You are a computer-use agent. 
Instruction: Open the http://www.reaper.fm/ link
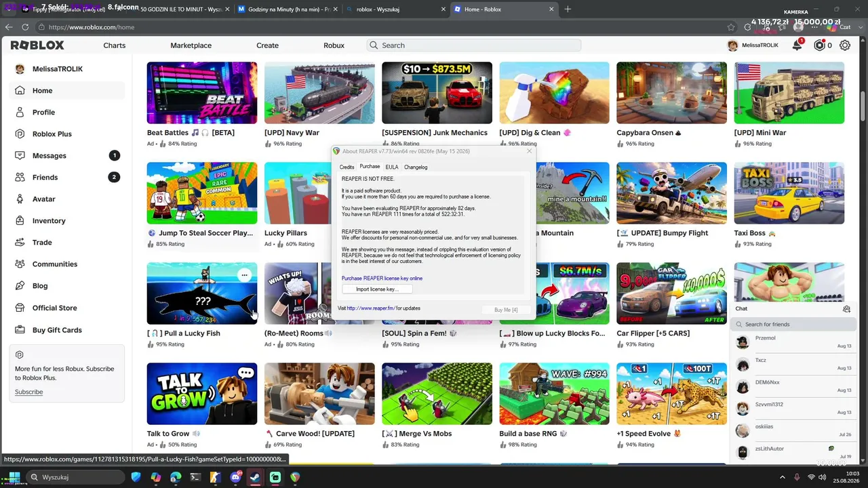pyautogui.click(x=370, y=308)
